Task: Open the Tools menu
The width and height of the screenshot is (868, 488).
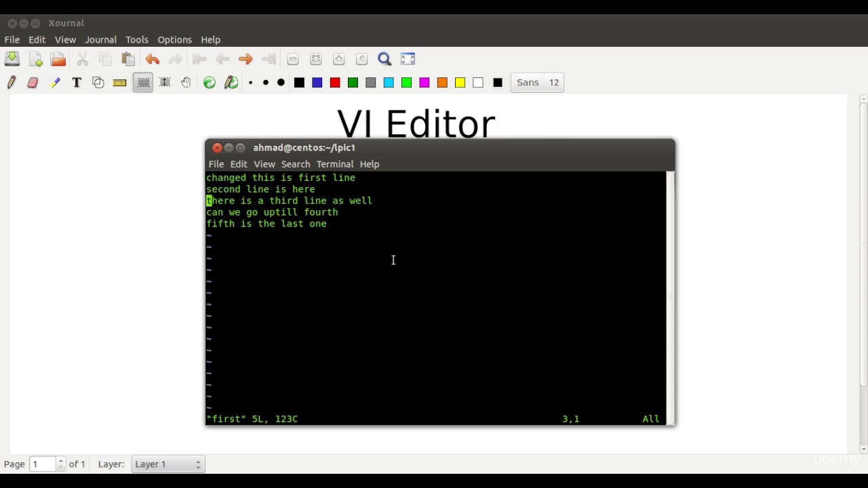Action: 137,40
